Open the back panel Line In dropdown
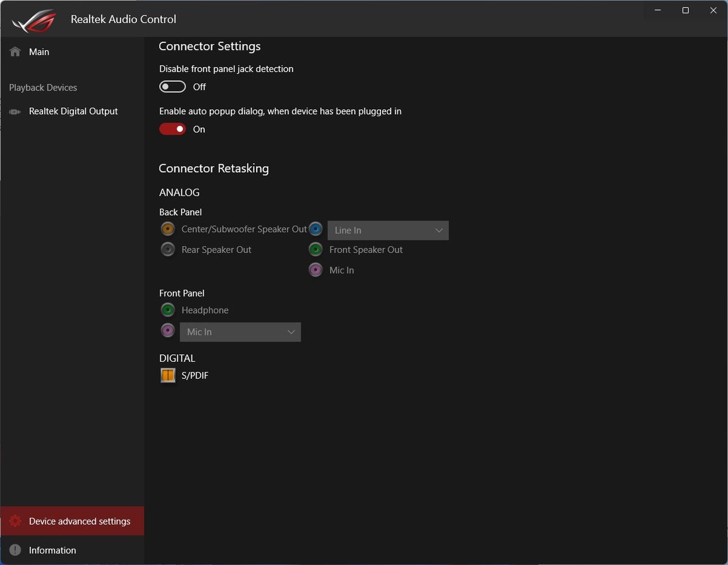728x565 pixels. [388, 230]
